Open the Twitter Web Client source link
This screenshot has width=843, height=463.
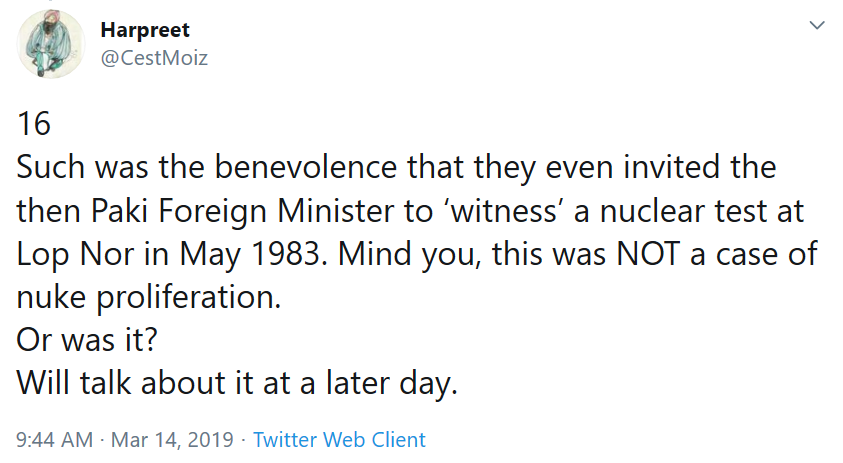pos(339,439)
